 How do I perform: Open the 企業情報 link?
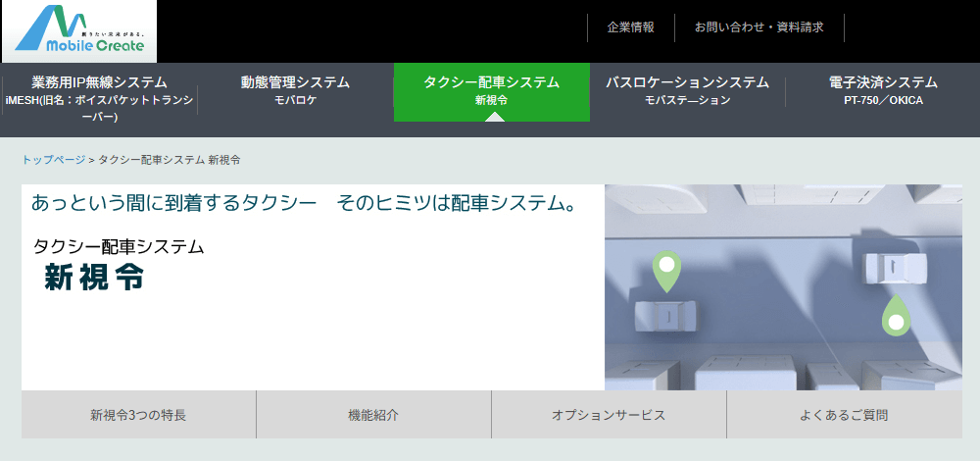630,27
